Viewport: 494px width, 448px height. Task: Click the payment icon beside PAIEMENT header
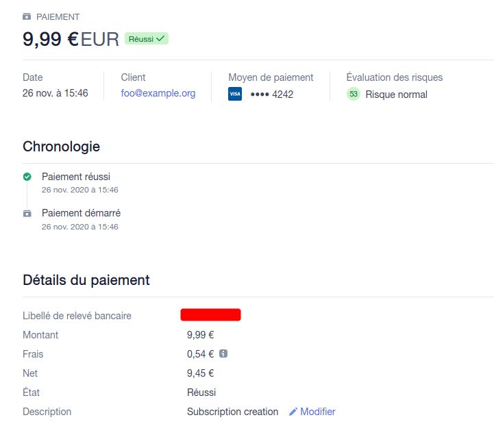[x=27, y=16]
